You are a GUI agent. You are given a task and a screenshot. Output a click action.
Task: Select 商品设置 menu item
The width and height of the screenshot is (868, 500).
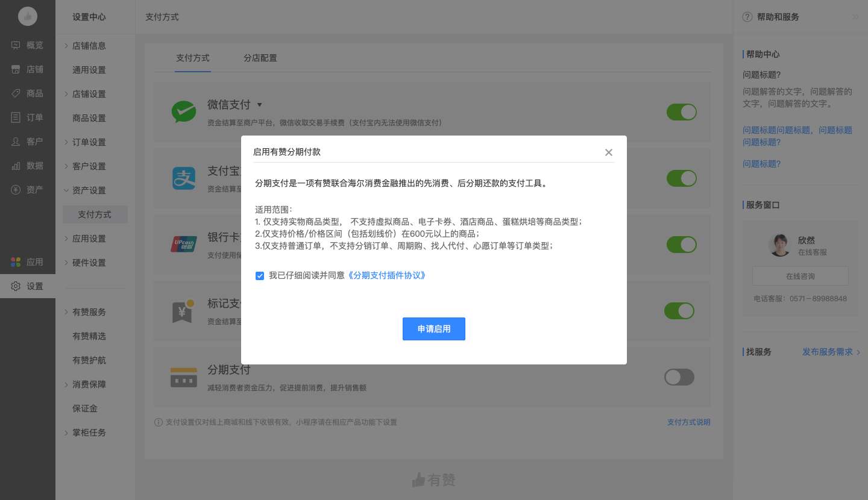89,118
